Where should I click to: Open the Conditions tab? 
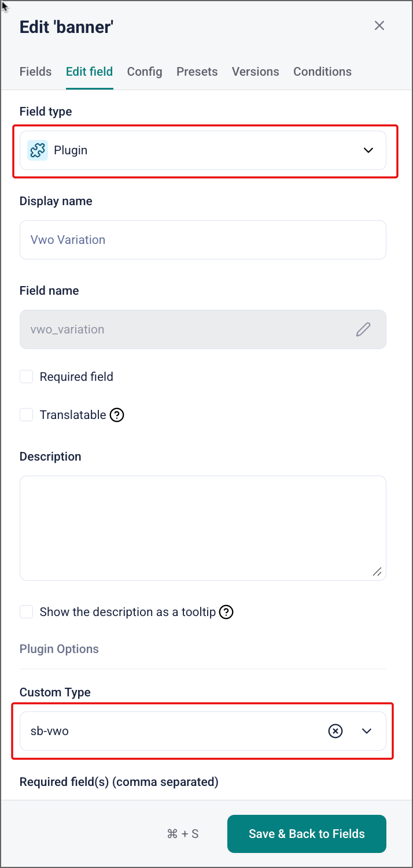click(x=322, y=72)
